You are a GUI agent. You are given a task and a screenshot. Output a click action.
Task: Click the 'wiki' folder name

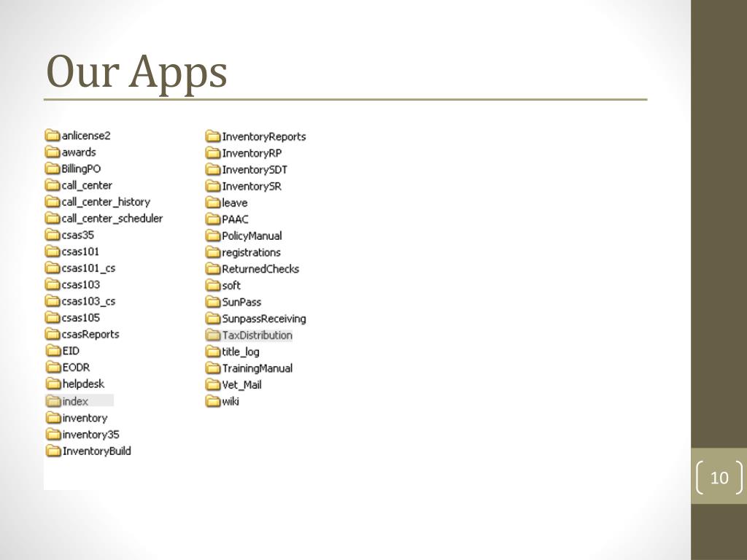click(x=231, y=402)
